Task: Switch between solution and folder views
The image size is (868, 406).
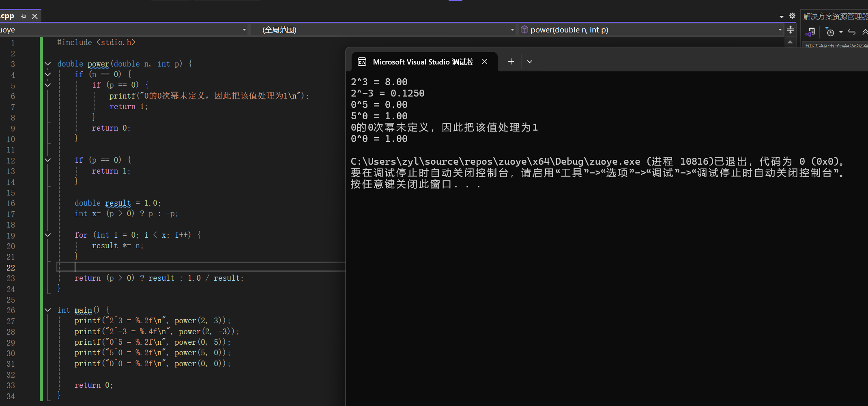Action: pos(810,32)
